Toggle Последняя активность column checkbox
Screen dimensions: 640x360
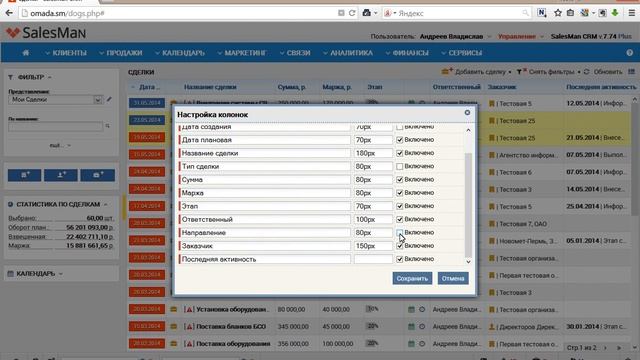(400, 259)
